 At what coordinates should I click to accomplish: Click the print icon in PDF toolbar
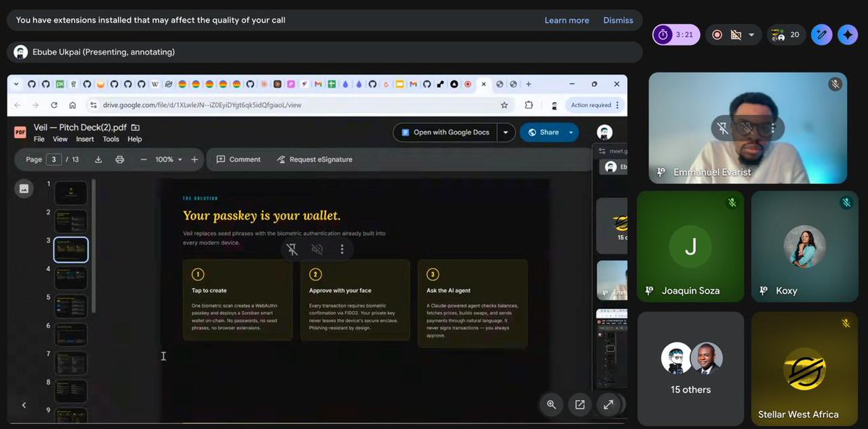(119, 159)
